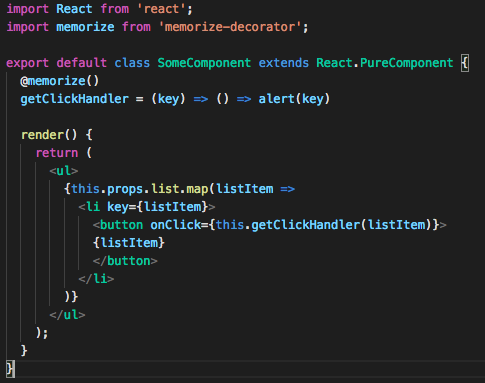Click the {listItem} expression inside the button
The image size is (485, 383).
click(129, 243)
